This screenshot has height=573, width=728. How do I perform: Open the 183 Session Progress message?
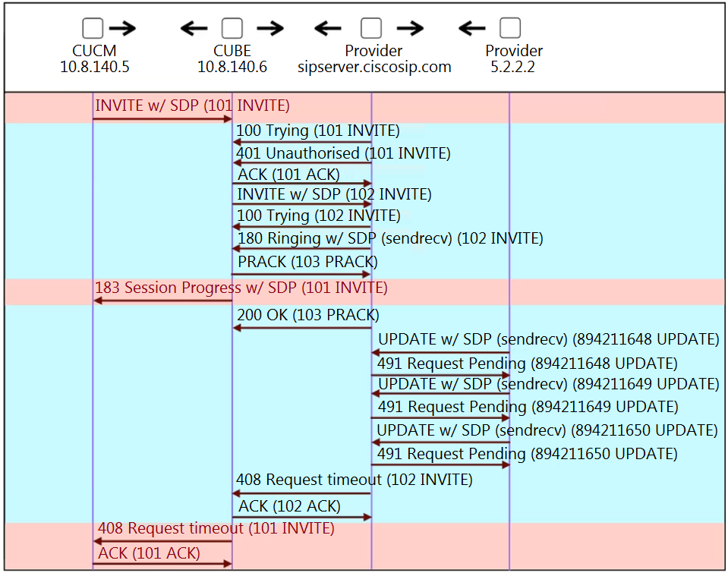241,288
